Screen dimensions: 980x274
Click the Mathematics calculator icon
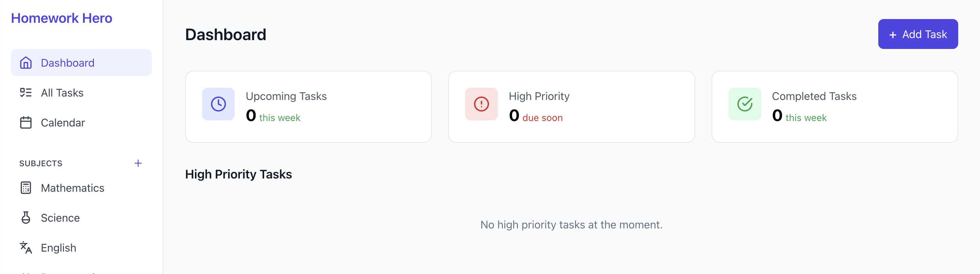pyautogui.click(x=26, y=188)
